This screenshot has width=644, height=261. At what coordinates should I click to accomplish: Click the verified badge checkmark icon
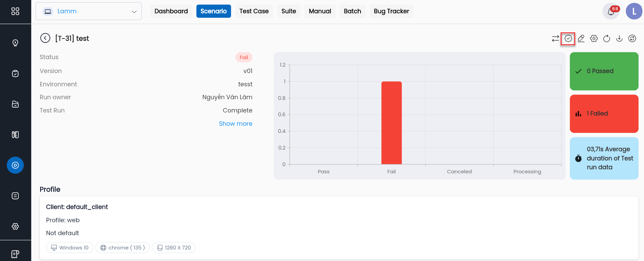point(568,38)
